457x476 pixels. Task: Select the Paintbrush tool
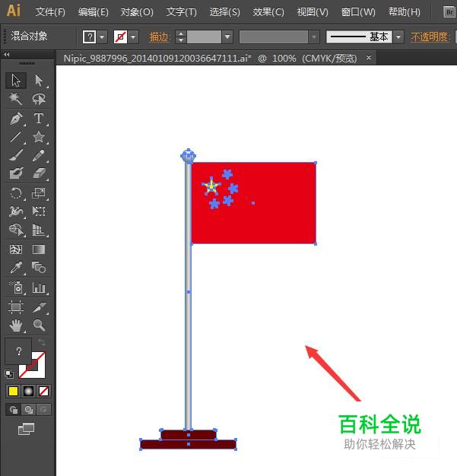point(16,155)
